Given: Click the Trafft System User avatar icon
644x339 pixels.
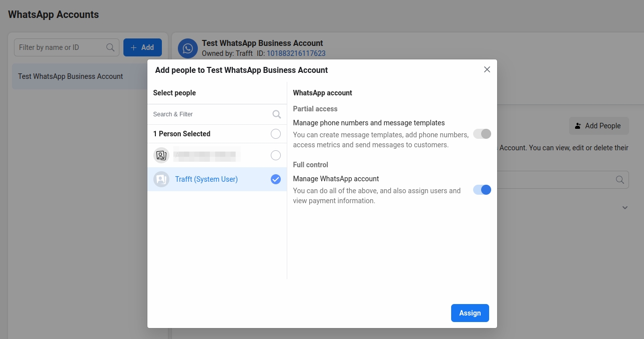Looking at the screenshot, I should 161,179.
